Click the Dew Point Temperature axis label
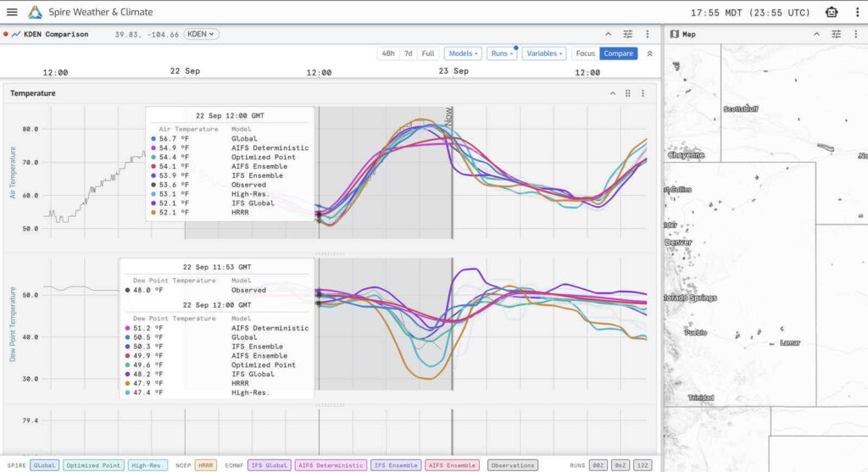868x472 pixels. pos(13,325)
